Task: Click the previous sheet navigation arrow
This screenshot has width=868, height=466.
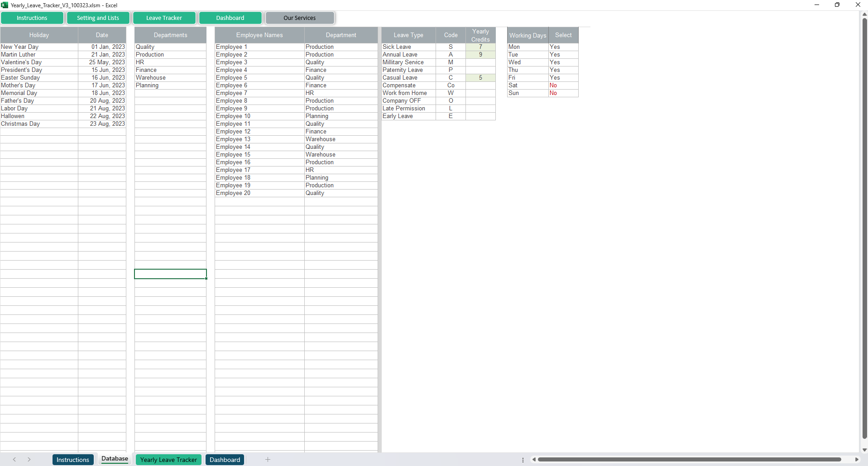Action: (x=14, y=460)
